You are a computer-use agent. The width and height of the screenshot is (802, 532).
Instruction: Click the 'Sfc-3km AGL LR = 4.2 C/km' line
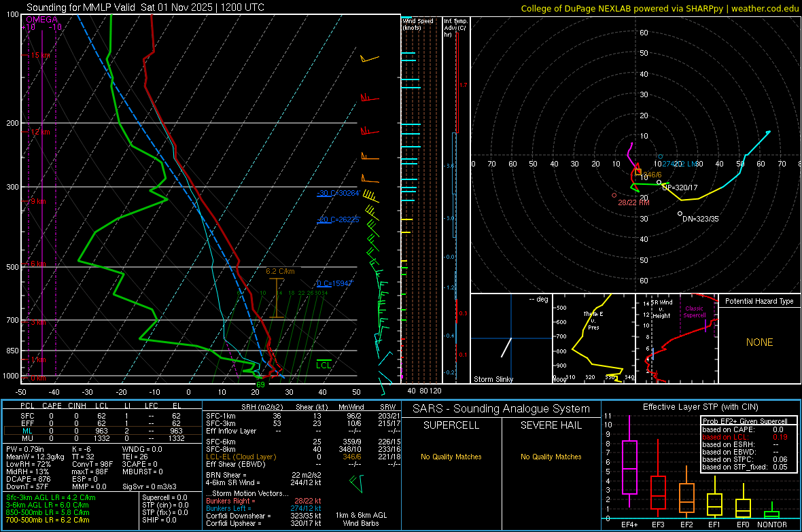click(x=51, y=497)
